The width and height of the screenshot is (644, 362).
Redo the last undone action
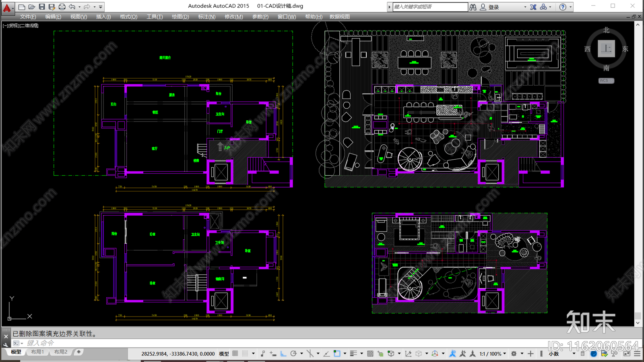click(x=87, y=7)
